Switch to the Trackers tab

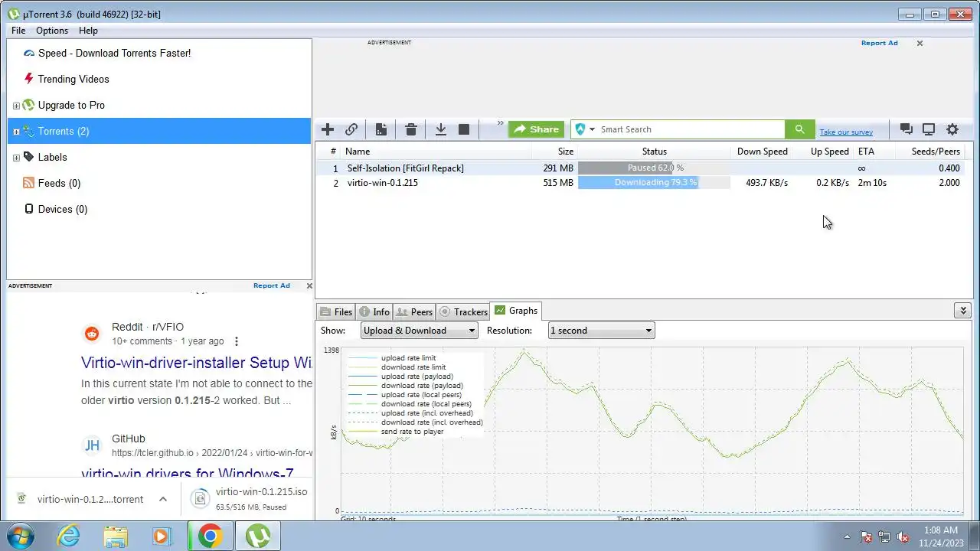(463, 311)
